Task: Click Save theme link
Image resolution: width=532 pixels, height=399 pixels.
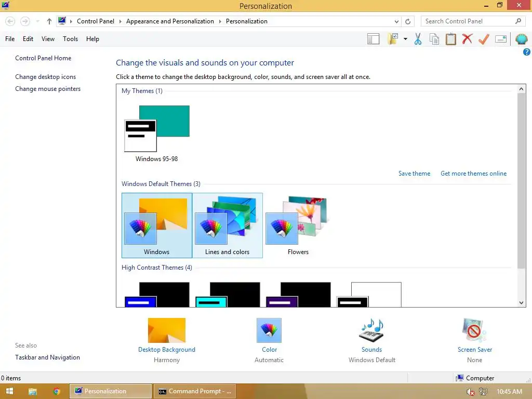Action: click(x=414, y=174)
